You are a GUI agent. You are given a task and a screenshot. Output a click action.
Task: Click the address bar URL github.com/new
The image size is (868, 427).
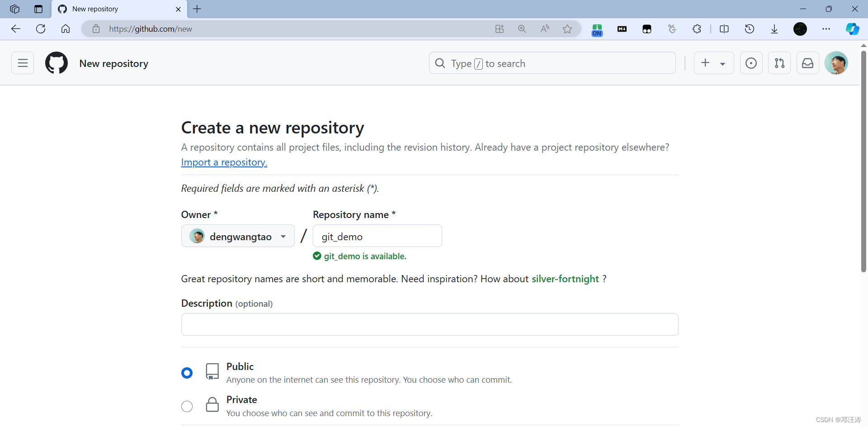(x=151, y=29)
